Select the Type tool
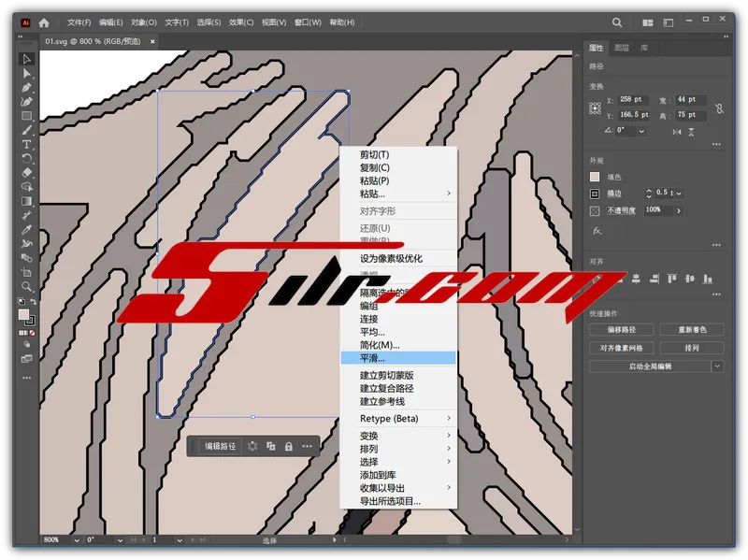748x560 pixels. tap(27, 145)
